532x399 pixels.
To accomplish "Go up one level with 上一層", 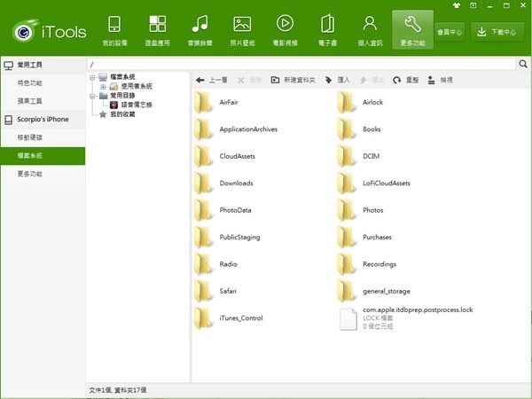I will (x=213, y=80).
